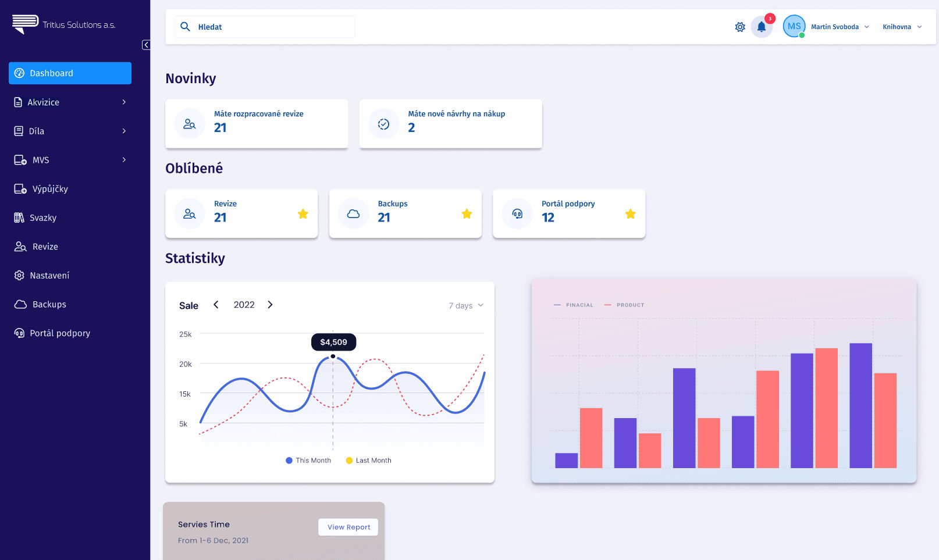The width and height of the screenshot is (939, 560).
Task: Click into the Hledat search field
Action: pyautogui.click(x=265, y=27)
